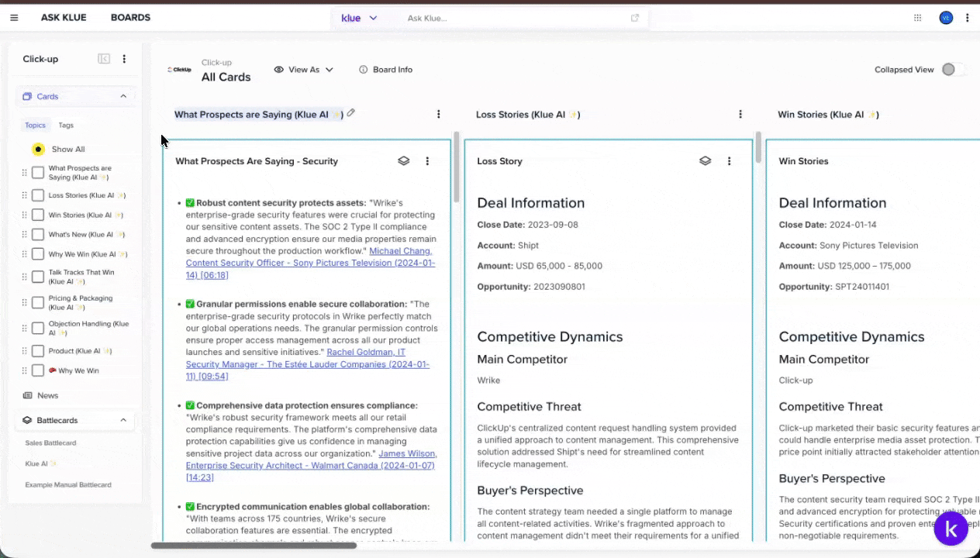This screenshot has height=558, width=980.
Task: Click drag handle beside Win Stories topic
Action: pyautogui.click(x=24, y=215)
